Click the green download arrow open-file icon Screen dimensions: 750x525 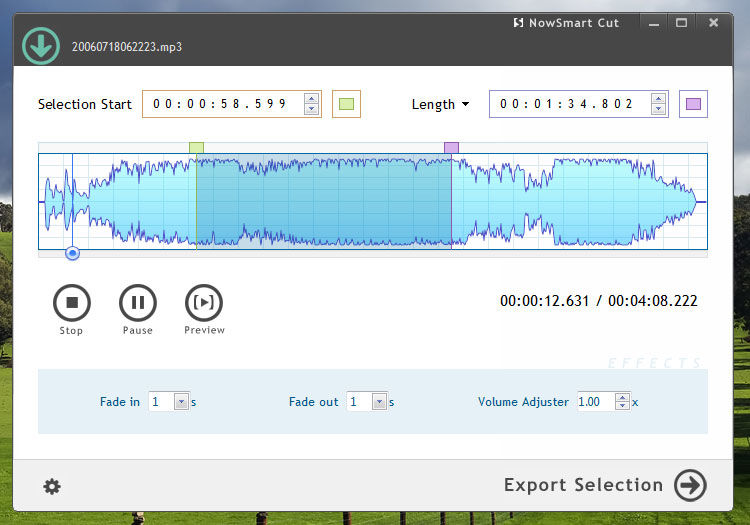pos(41,46)
